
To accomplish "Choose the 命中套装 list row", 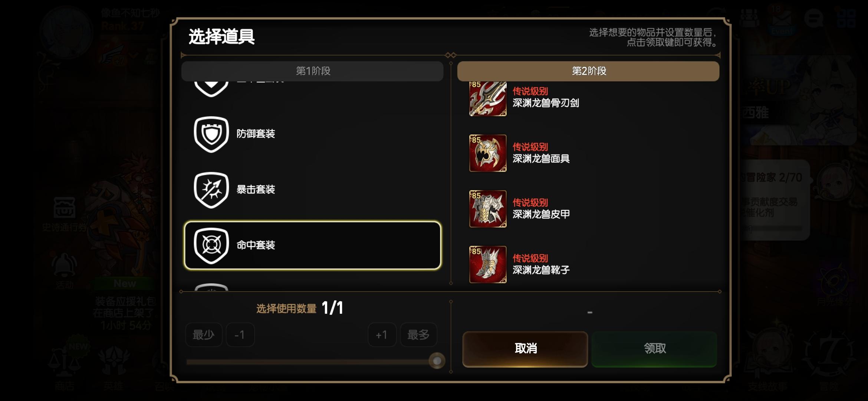I will (x=312, y=245).
